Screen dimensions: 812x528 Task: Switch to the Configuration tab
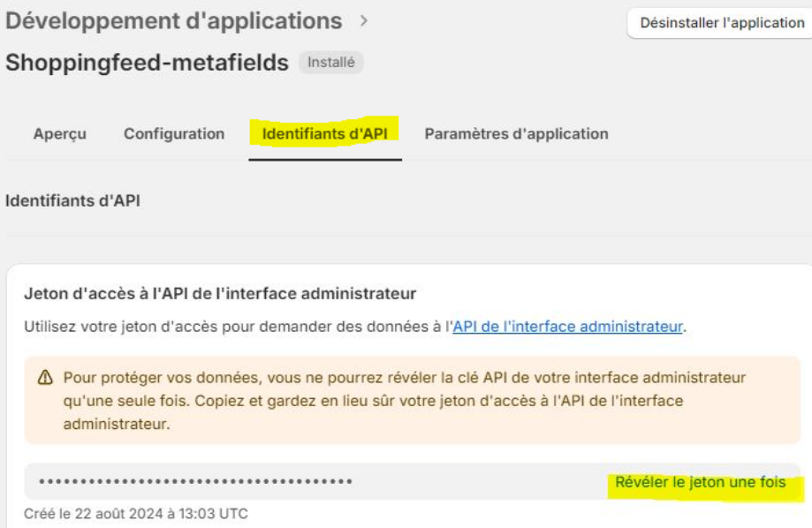tap(174, 134)
